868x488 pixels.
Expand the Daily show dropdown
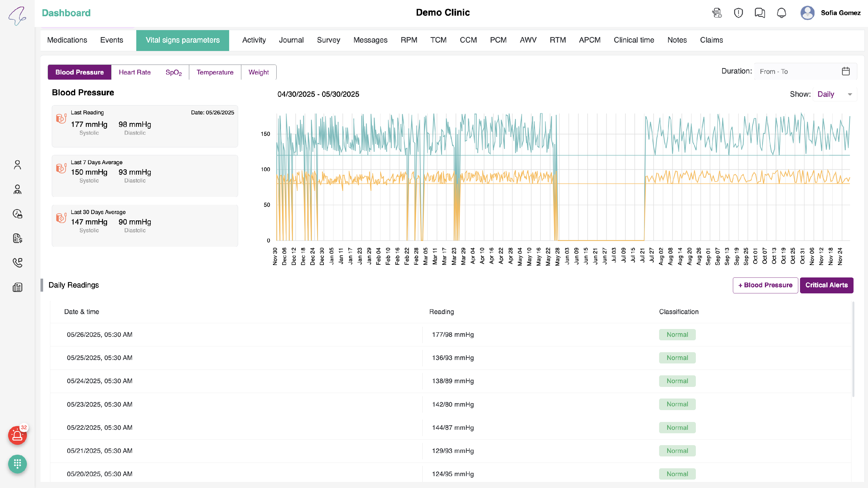coord(834,94)
